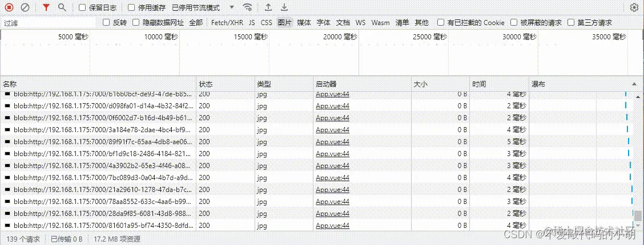The height and width of the screenshot is (245, 644).
Task: Export HAR file download icon
Action: coord(284,7)
